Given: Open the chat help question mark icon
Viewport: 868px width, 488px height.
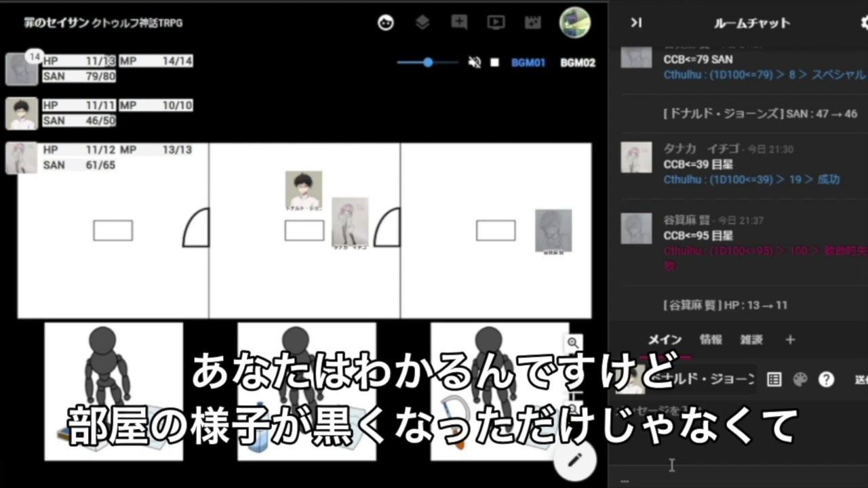Looking at the screenshot, I should pyautogui.click(x=826, y=379).
